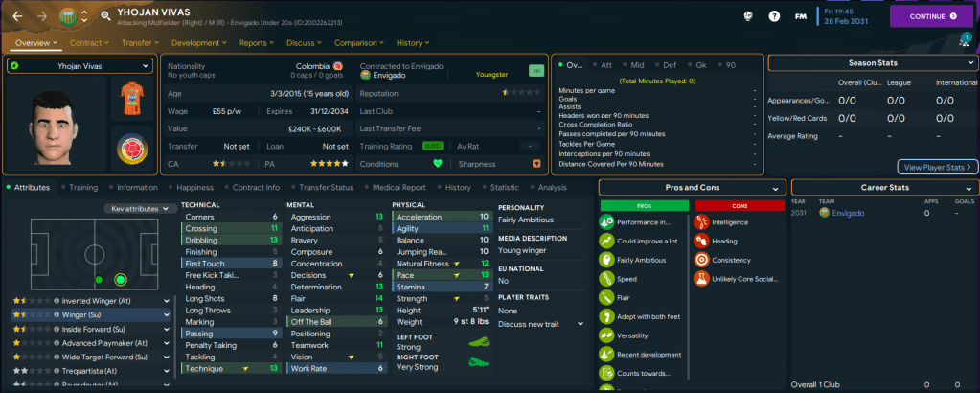
Task: Select the Gk stats radio tab
Action: [698, 65]
